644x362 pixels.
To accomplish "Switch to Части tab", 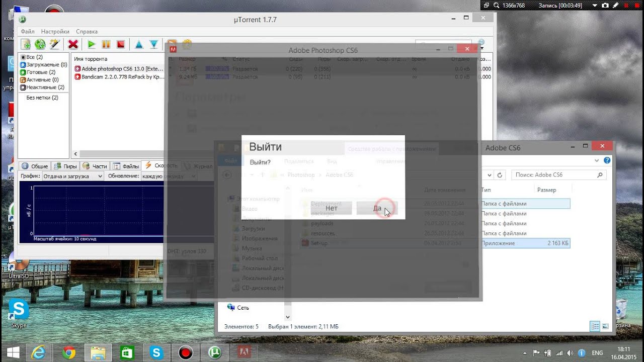I will pyautogui.click(x=95, y=166).
